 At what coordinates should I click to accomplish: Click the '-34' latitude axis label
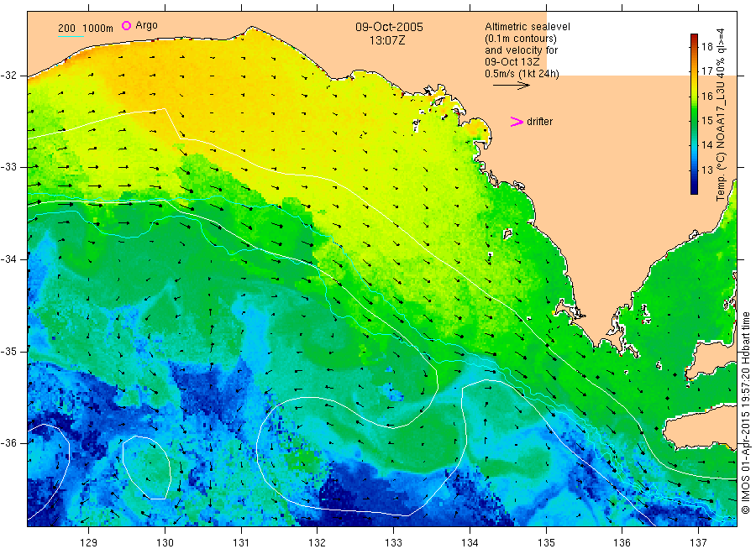(9, 259)
